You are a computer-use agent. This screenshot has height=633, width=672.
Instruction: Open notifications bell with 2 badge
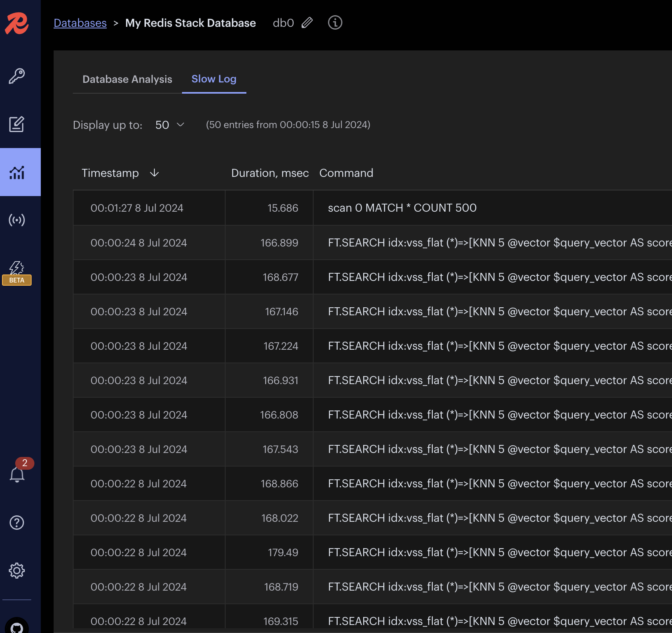point(17,475)
